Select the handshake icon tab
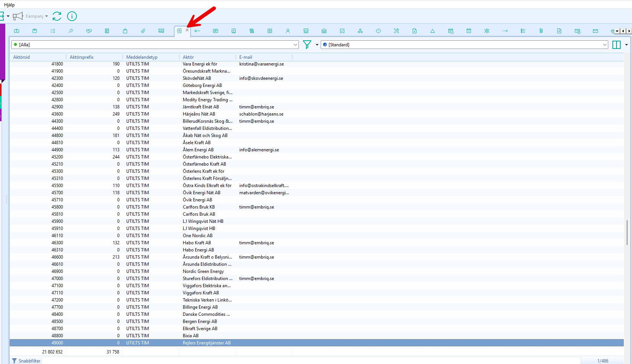The height and width of the screenshot is (364, 632). [x=89, y=31]
